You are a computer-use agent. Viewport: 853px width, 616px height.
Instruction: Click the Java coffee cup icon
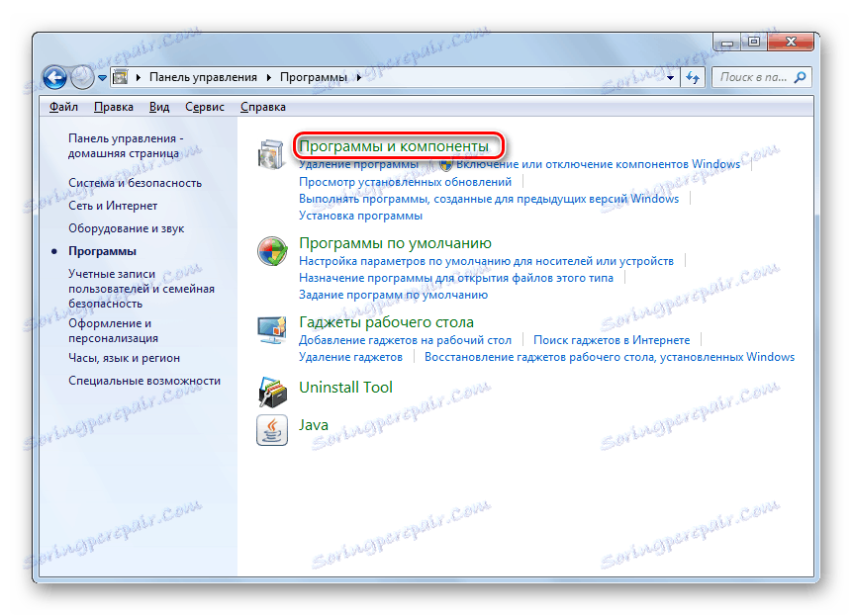[271, 430]
